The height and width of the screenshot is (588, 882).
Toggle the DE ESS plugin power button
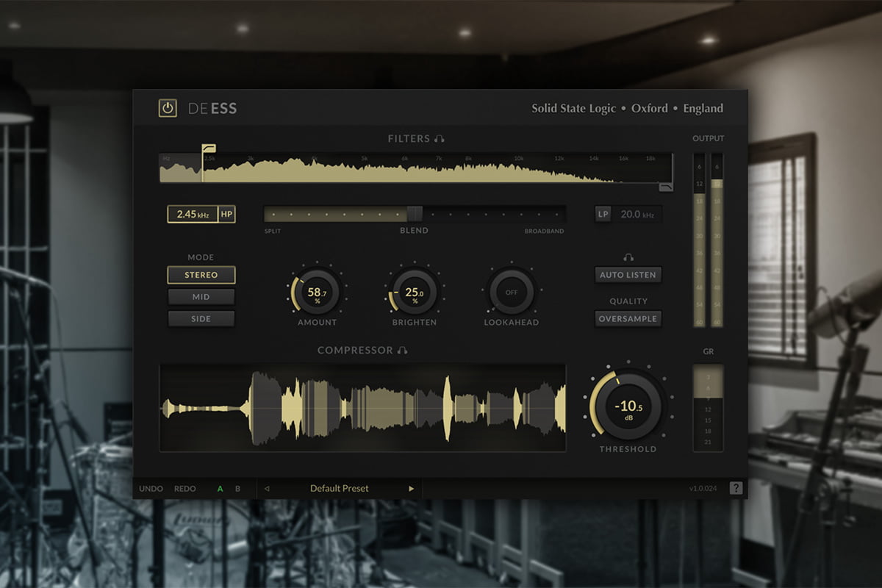(168, 108)
